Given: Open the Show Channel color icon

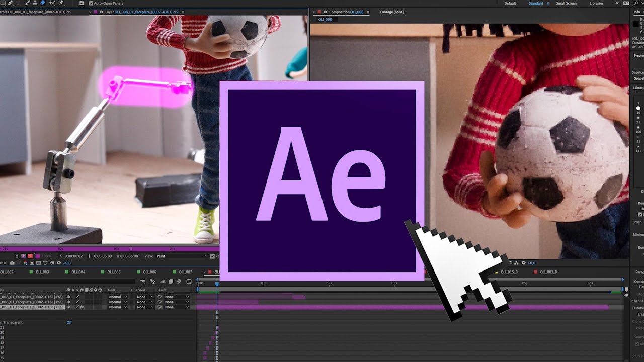Looking at the screenshot, I should coord(25,263).
